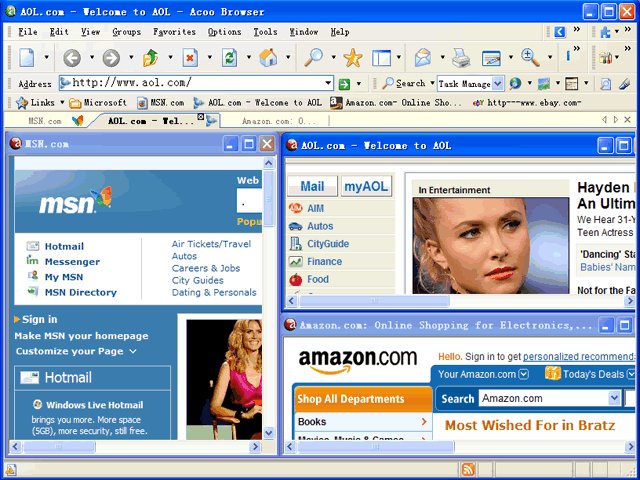Expand the Amazon.com search category dropdown
The height and width of the screenshot is (480, 640).
(614, 398)
